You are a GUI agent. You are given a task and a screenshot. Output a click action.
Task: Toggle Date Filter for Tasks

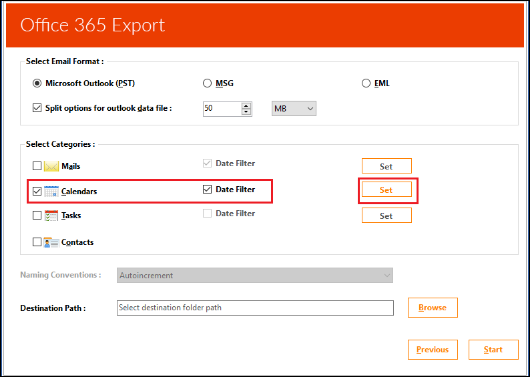pos(207,213)
